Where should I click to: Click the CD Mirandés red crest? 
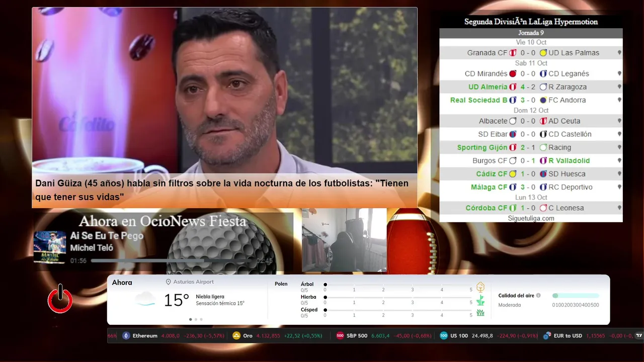coord(513,73)
